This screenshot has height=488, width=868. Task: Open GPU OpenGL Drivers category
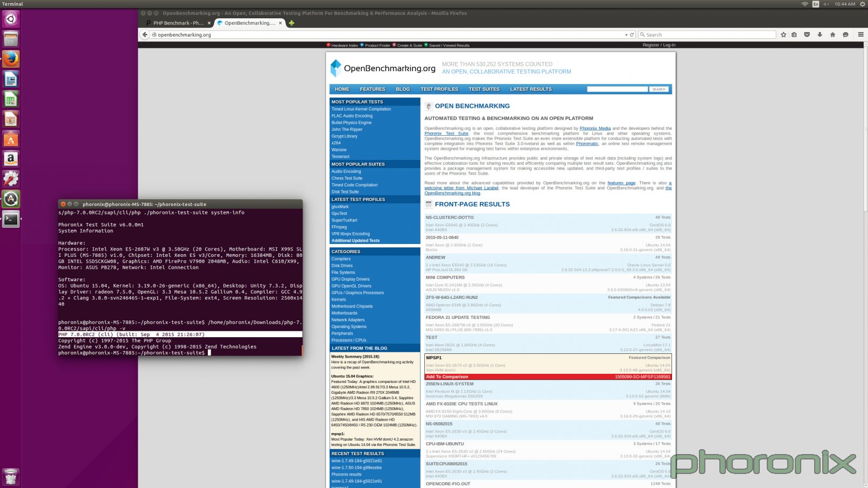click(x=352, y=286)
